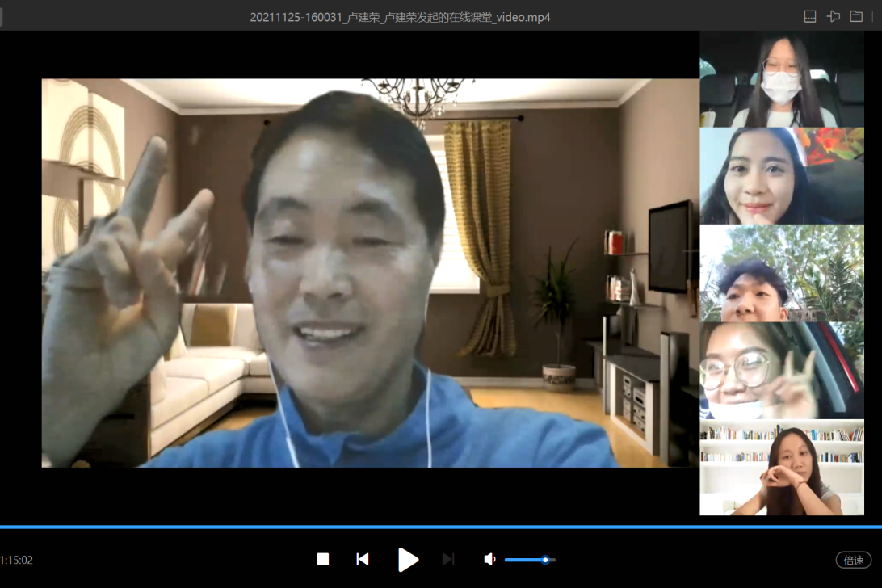Adjust the volume slider handle

coord(545,559)
